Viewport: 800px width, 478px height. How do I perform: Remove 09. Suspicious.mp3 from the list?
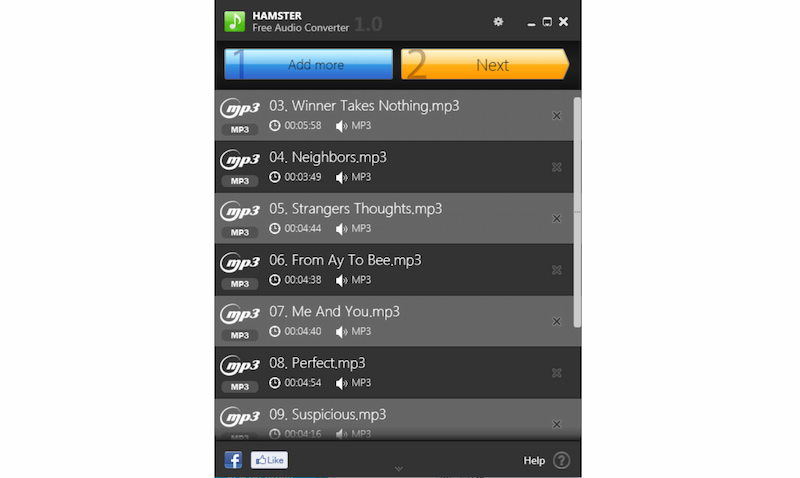557,424
